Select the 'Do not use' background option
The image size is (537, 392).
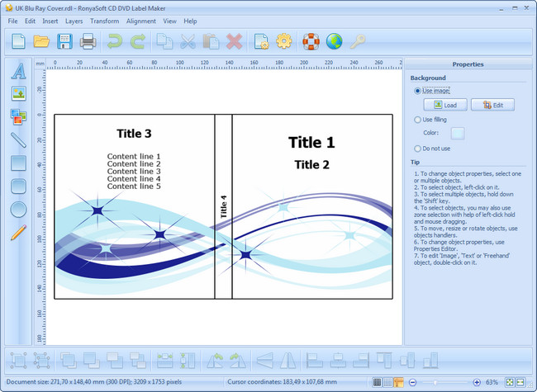[x=418, y=149]
